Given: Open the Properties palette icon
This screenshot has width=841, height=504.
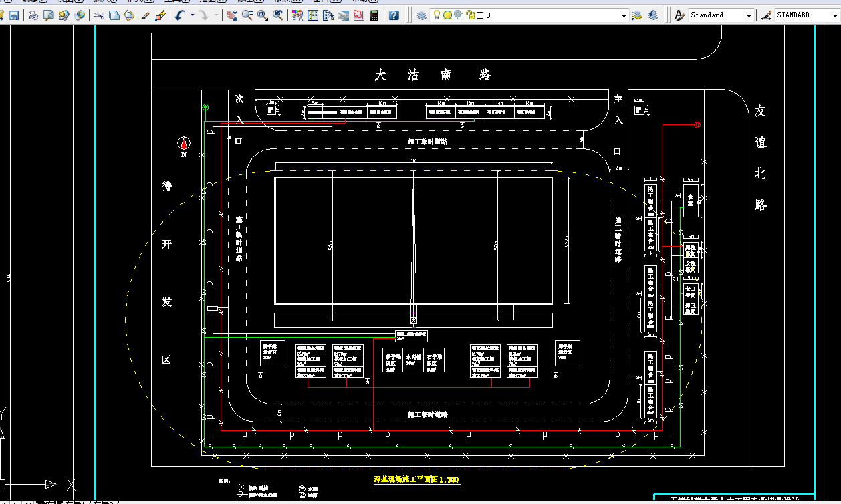Looking at the screenshot, I should [x=297, y=15].
